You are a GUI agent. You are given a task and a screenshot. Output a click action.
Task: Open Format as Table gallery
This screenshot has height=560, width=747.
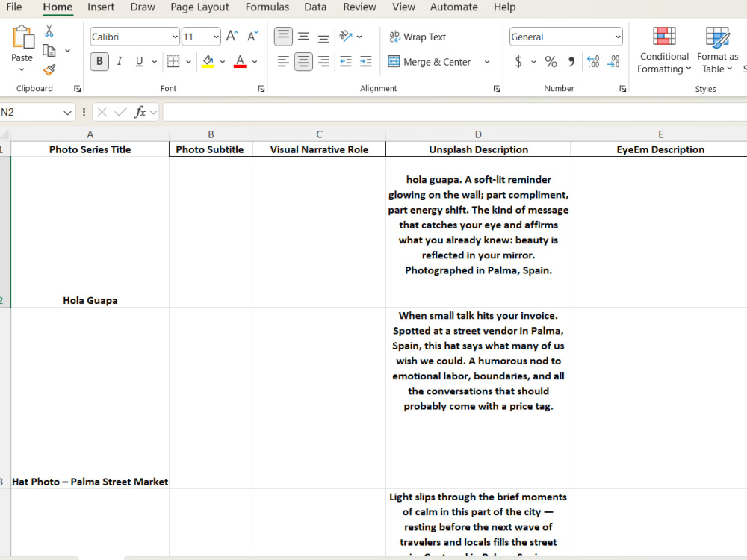[x=717, y=50]
